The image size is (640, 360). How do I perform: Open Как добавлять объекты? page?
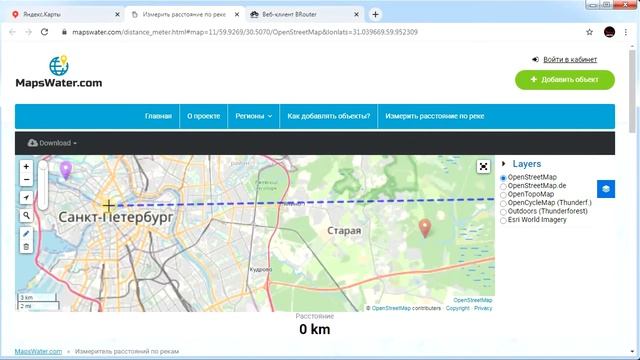pos(329,116)
